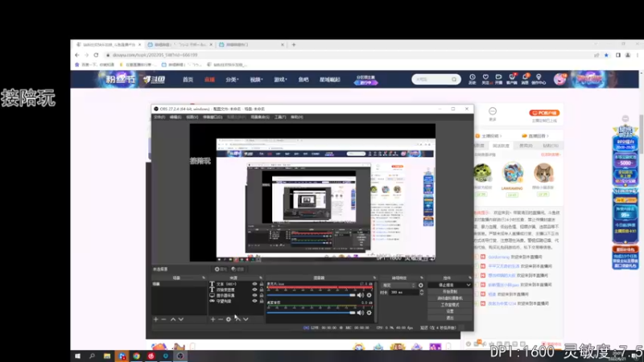
Task: Reload the Douyu page in the browser
Action: (96, 55)
